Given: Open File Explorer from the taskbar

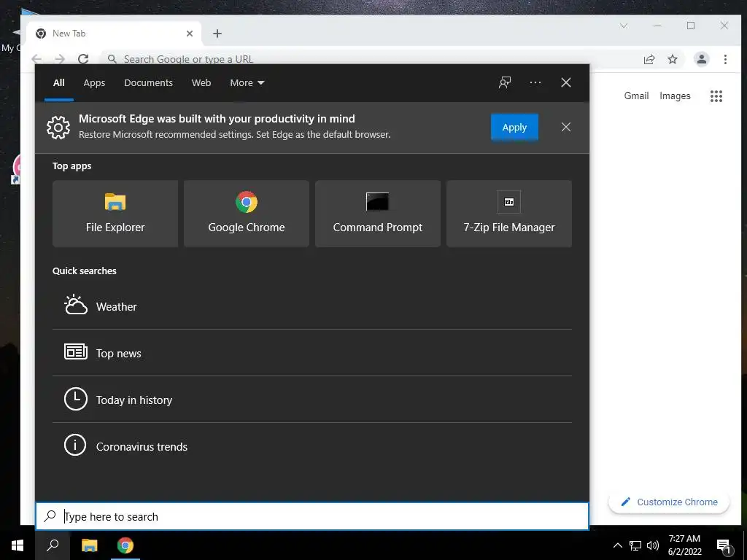Looking at the screenshot, I should pos(90,545).
